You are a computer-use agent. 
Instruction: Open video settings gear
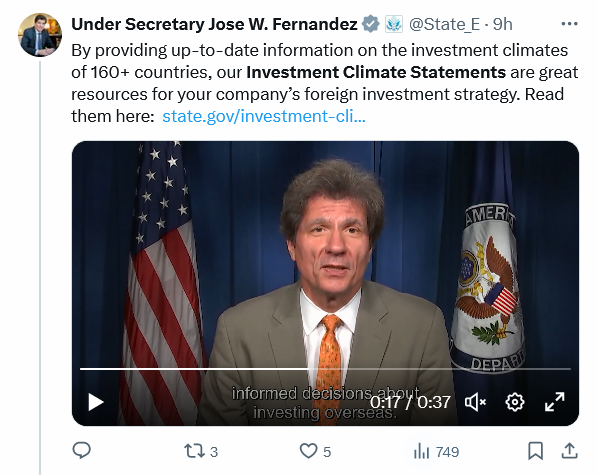click(515, 402)
